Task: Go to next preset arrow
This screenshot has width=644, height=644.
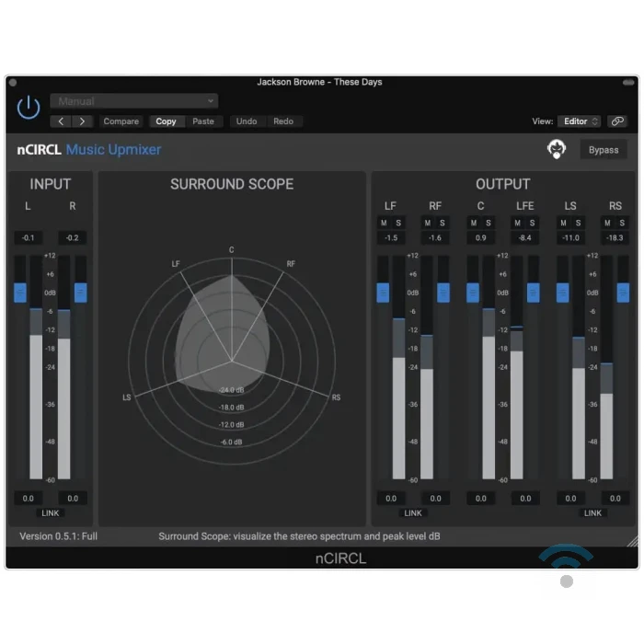Action: 82,121
